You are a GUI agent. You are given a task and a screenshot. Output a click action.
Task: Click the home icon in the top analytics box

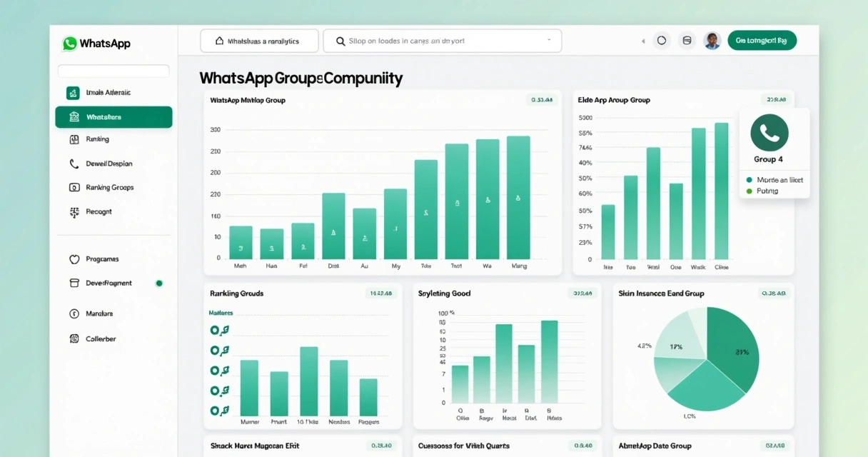218,41
